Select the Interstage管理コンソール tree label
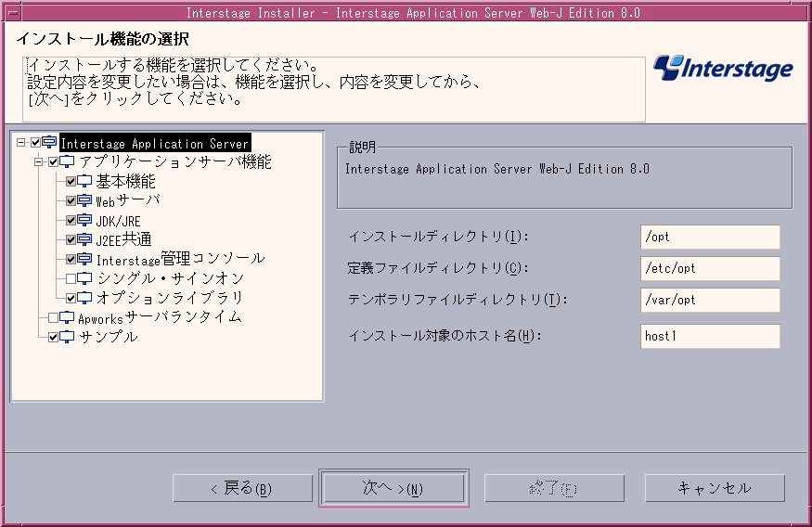 click(181, 259)
